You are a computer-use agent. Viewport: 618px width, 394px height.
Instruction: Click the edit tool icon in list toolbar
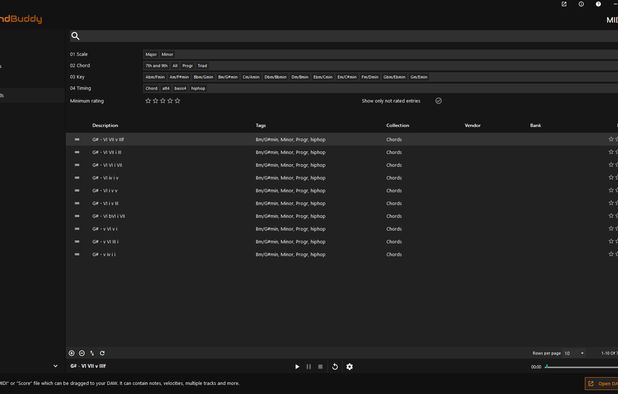92,353
